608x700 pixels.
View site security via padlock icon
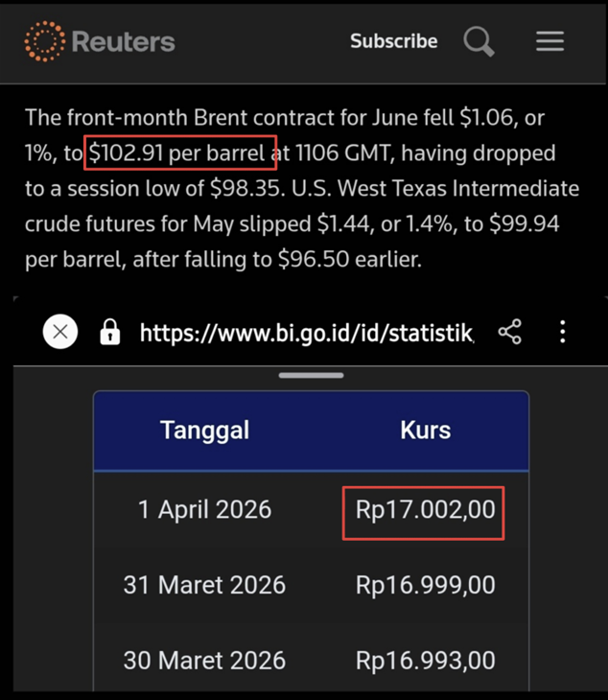click(x=110, y=333)
